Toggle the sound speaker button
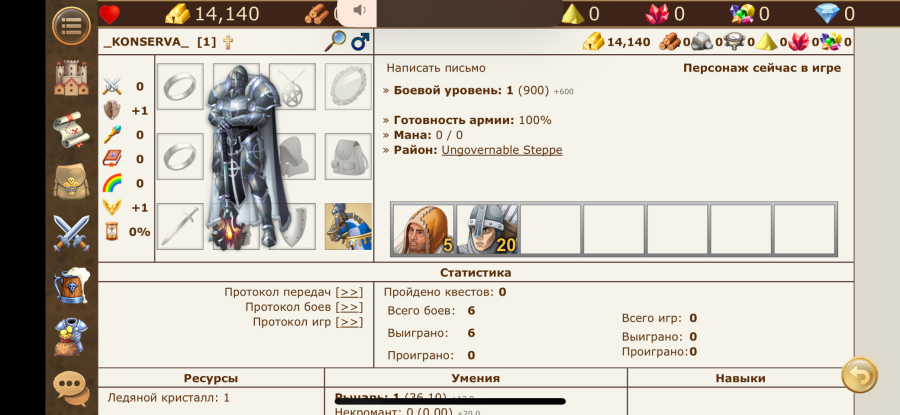Image resolution: width=900 pixels, height=415 pixels. click(359, 10)
